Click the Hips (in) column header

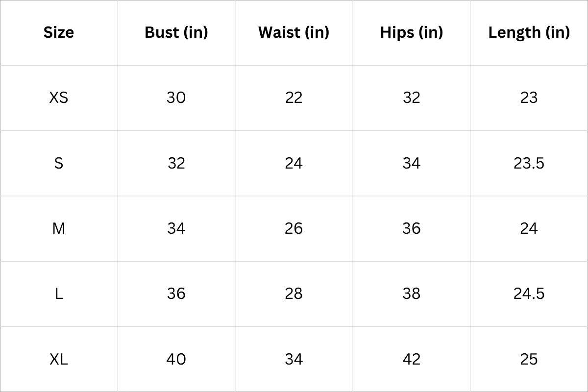(411, 32)
